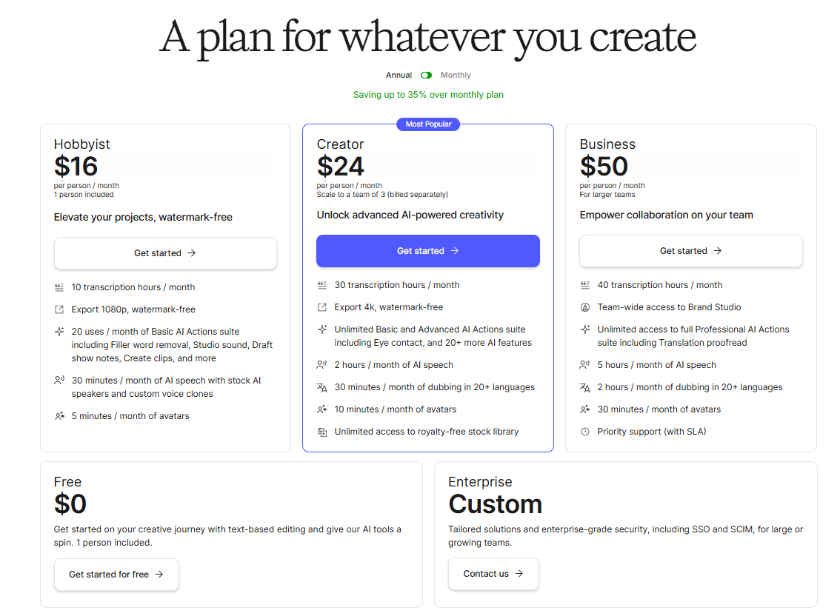Click Hobbyist plan Get started button
This screenshot has width=840, height=616.
[x=165, y=252]
